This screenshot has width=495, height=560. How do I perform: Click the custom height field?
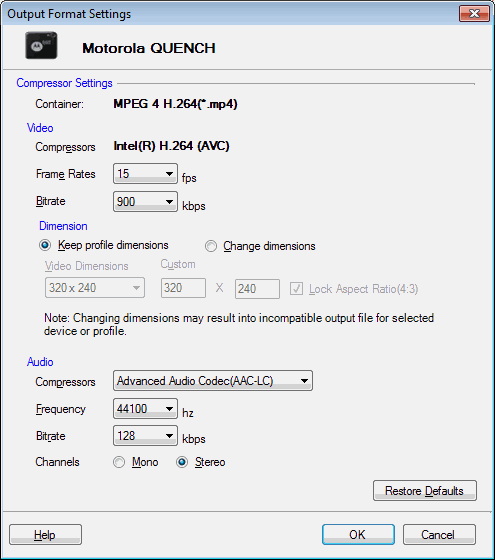click(x=257, y=289)
